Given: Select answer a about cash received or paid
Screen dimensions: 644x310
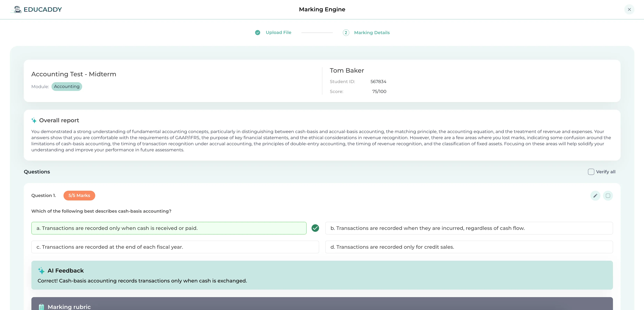Looking at the screenshot, I should (x=169, y=228).
